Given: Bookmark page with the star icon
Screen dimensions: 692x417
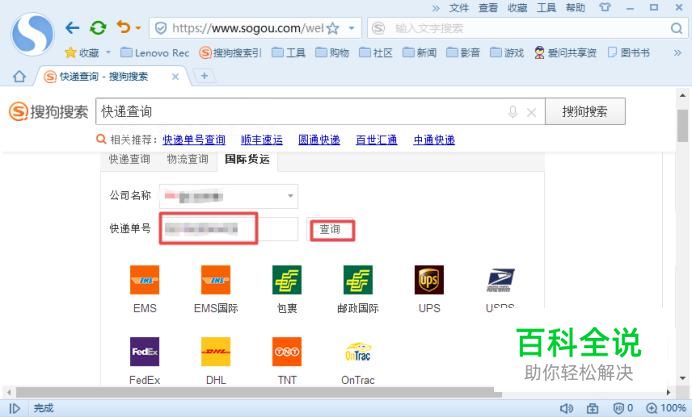Looking at the screenshot, I should [x=333, y=29].
